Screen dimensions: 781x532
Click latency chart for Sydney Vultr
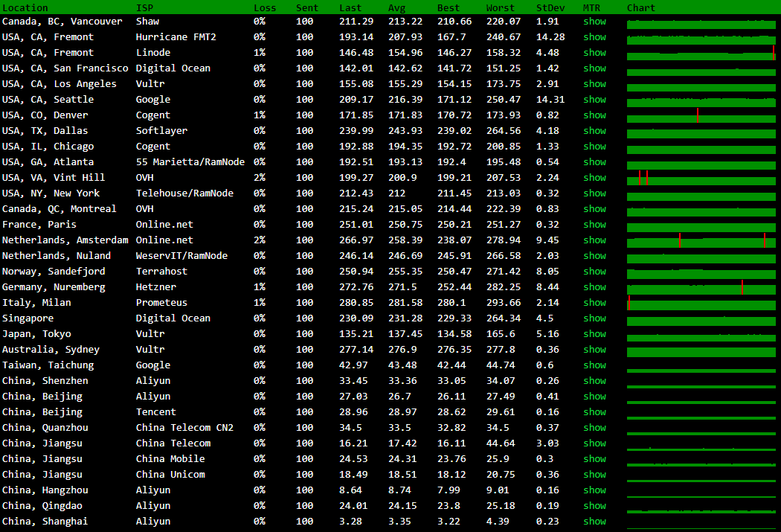[x=701, y=352]
